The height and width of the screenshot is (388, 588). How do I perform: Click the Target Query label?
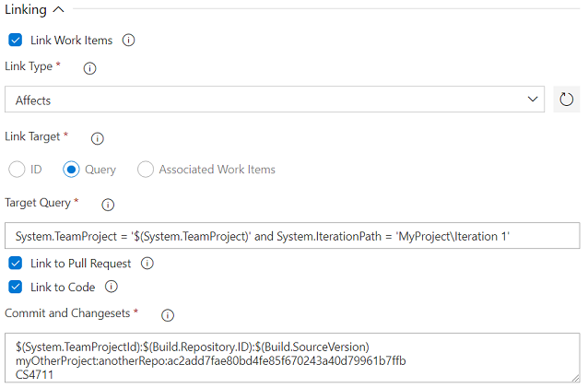pos(38,203)
